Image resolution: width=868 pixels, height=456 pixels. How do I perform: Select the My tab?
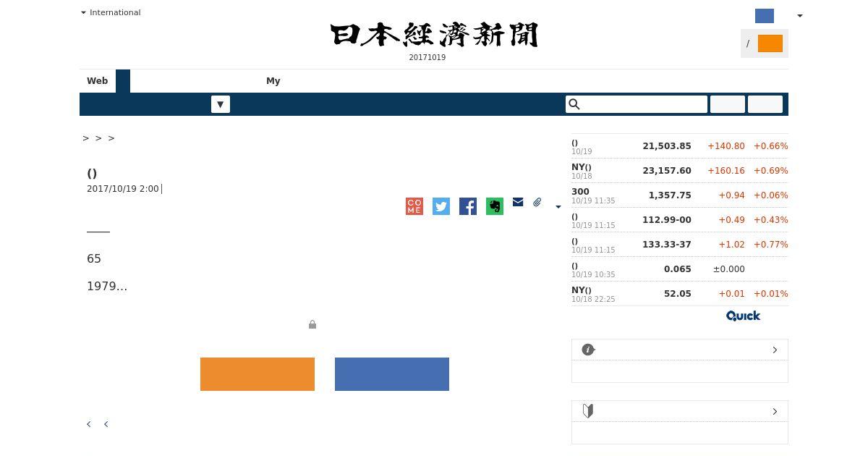click(x=273, y=81)
